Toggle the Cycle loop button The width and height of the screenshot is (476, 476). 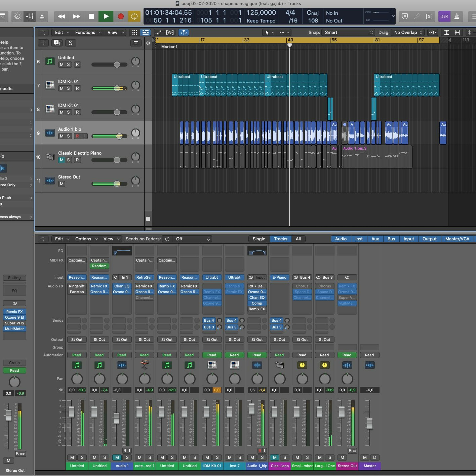point(134,17)
